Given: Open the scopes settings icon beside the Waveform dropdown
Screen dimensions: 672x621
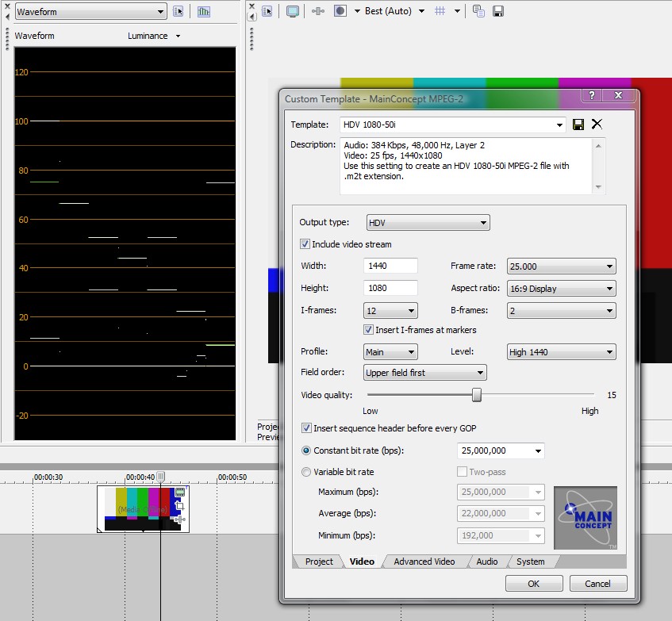Looking at the screenshot, I should (x=178, y=11).
